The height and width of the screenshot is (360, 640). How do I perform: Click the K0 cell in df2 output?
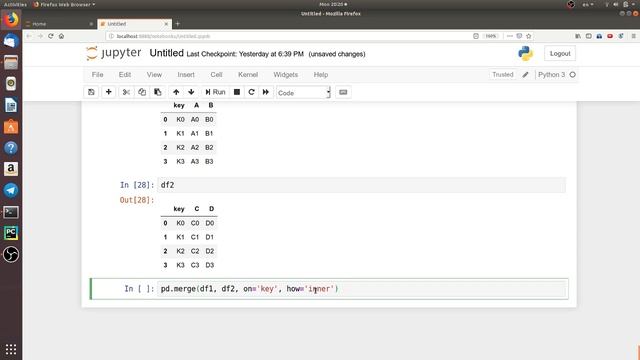point(180,223)
